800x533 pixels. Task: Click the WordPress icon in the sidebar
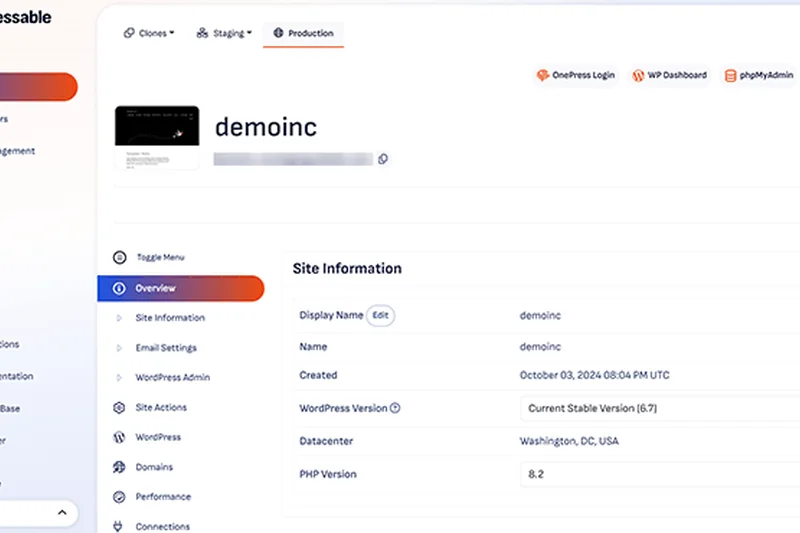pos(119,437)
